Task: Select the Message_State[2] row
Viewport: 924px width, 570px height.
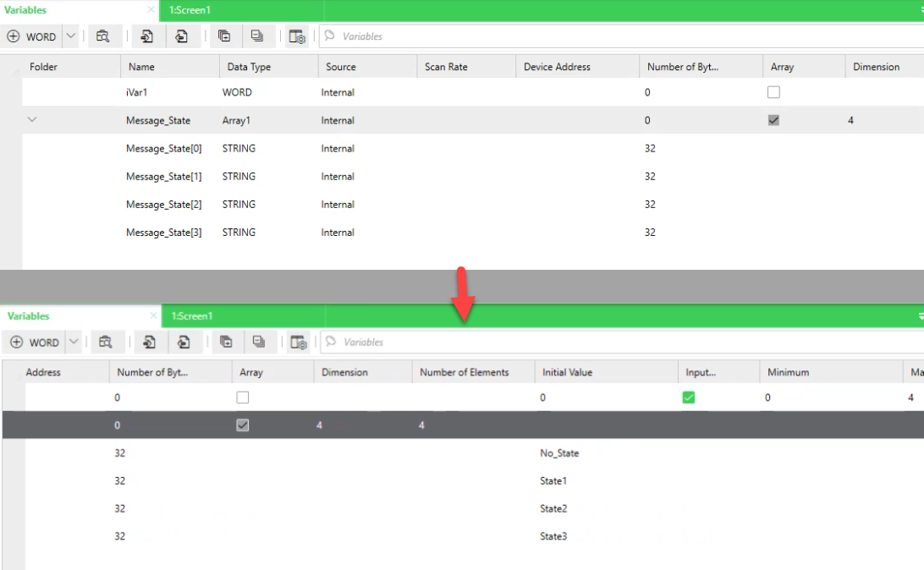Action: pos(473,205)
